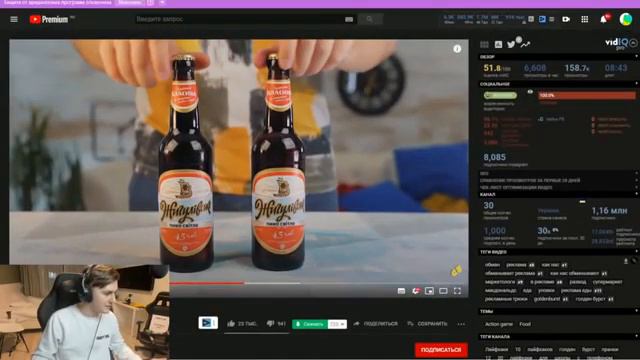Viewport: 640px width, 360px height.
Task: Click the '08:43' duration value
Action: (616, 68)
